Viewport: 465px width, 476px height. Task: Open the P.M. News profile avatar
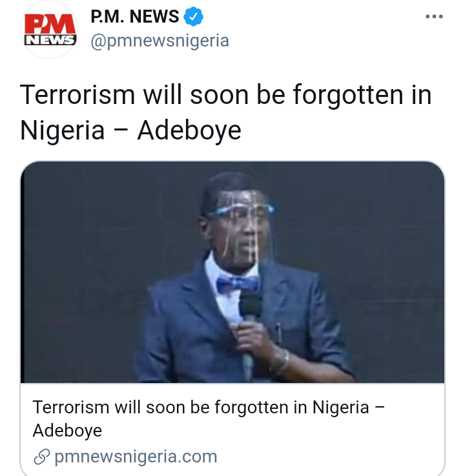click(49, 30)
